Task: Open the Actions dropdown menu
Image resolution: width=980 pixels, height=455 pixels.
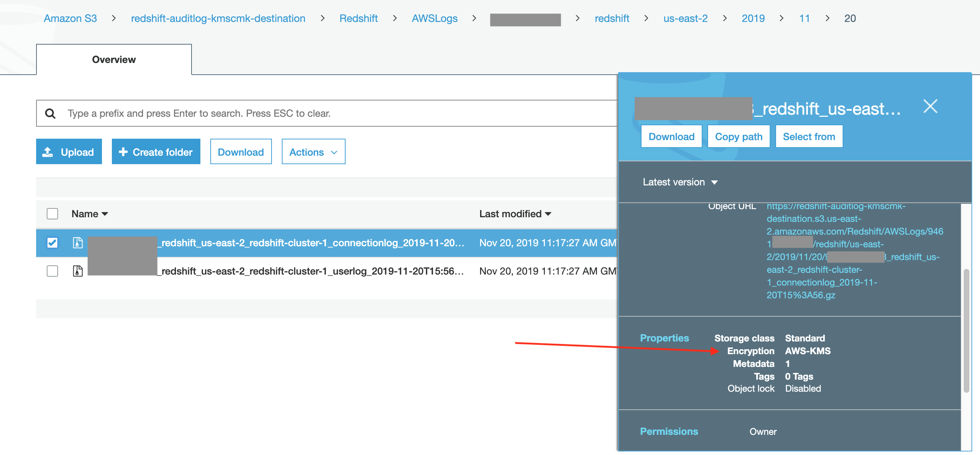Action: 313,152
